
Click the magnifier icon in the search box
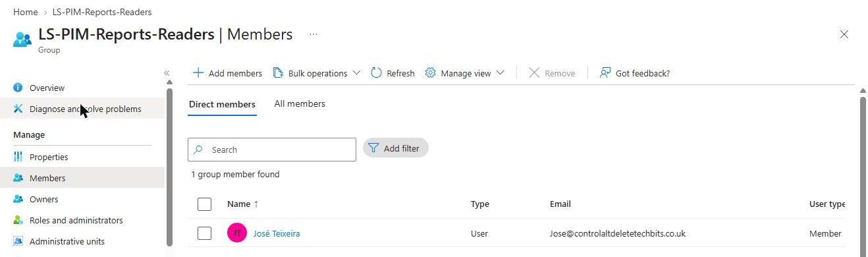tap(198, 150)
